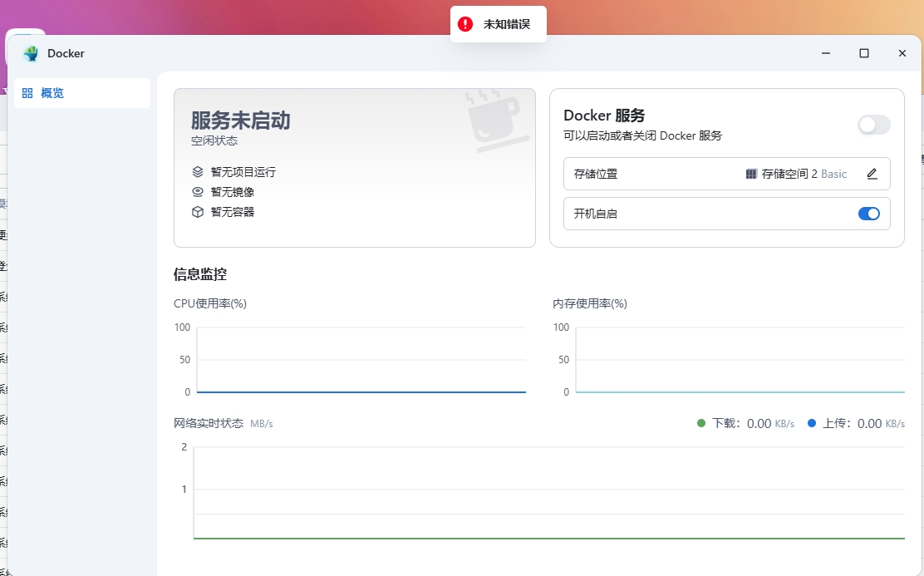Select the 暂无容器 text

click(233, 212)
